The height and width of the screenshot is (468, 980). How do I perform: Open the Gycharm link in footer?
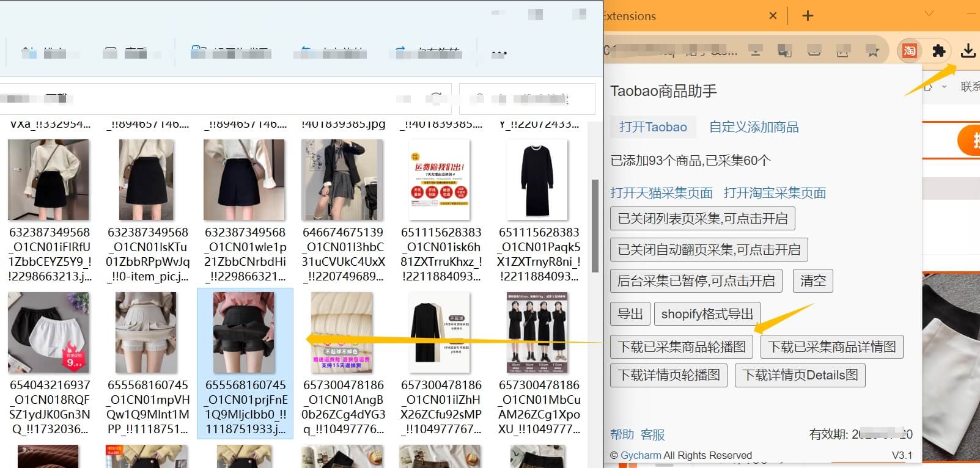tap(641, 455)
